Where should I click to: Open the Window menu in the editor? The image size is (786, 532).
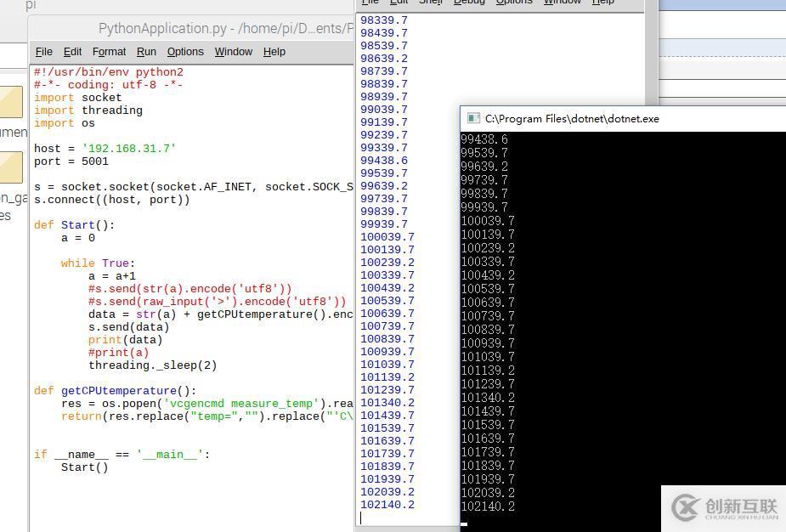tap(234, 52)
